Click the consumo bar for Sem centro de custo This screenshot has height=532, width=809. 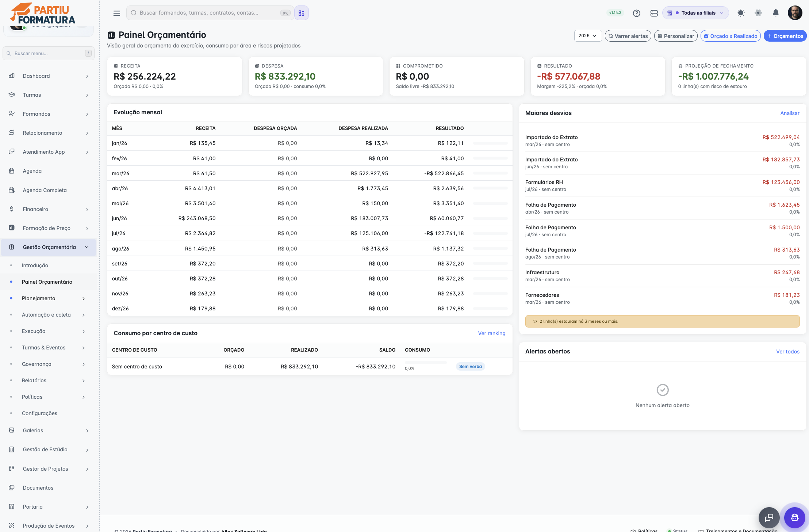point(426,363)
